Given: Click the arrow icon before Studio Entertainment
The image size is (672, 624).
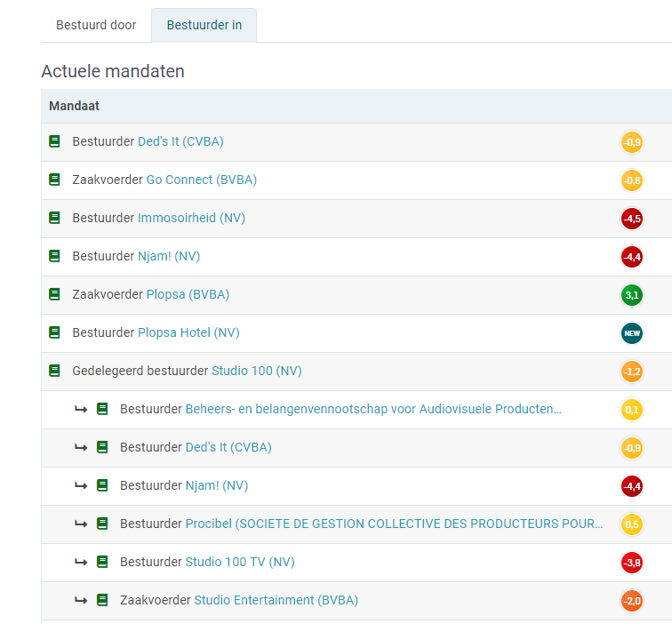Looking at the screenshot, I should 81,600.
